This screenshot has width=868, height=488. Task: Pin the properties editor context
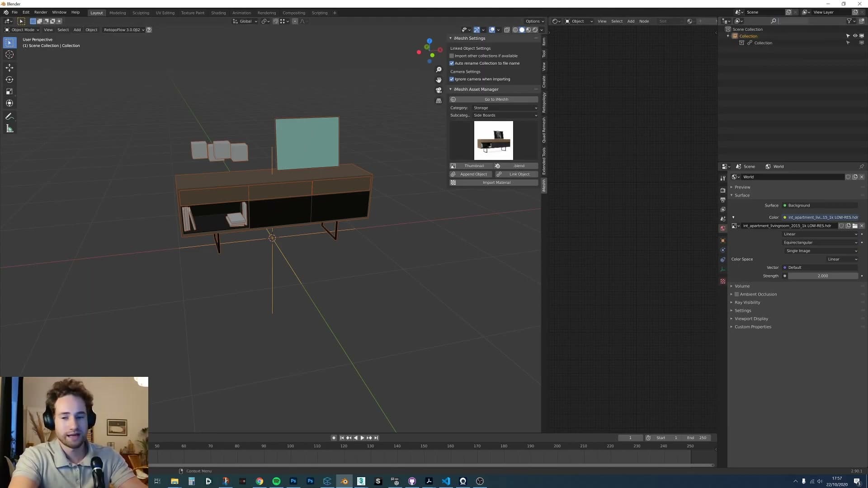(862, 166)
